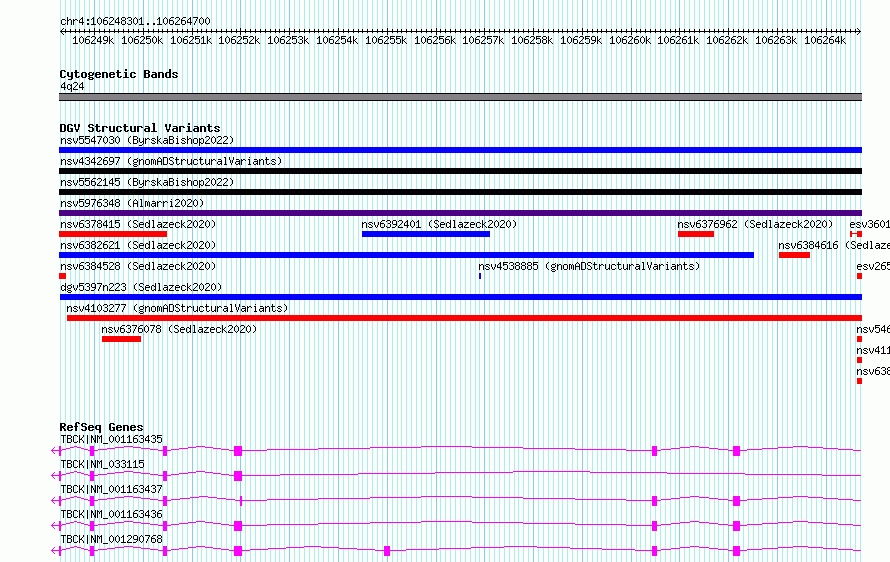Select the blue nsv5547030 variant bar
Screen dimensions: 890x562
pyautogui.click(x=460, y=150)
